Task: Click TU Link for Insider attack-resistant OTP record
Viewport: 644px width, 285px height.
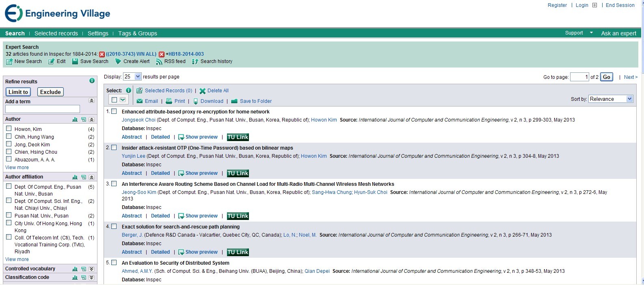Action: pos(238,173)
